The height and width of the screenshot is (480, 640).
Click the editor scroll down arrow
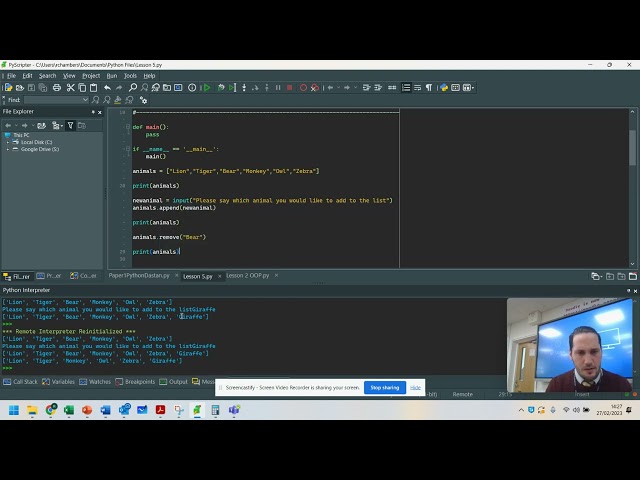pyautogui.click(x=632, y=264)
